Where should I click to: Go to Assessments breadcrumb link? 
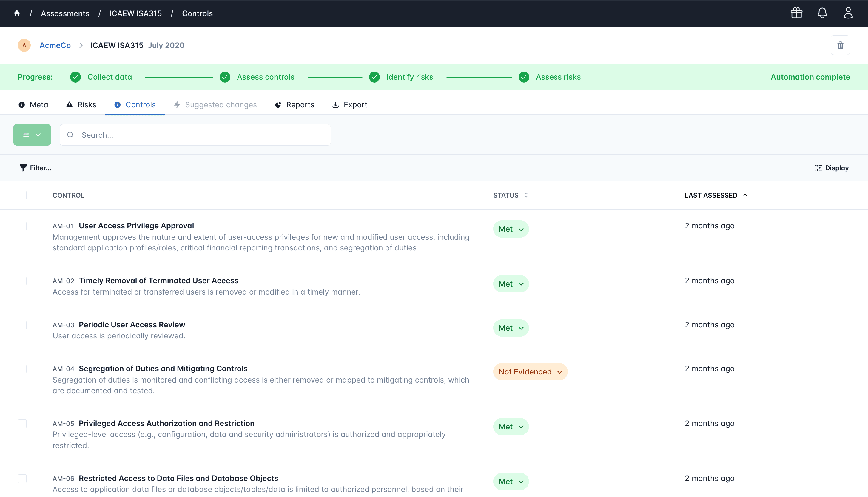tap(65, 13)
